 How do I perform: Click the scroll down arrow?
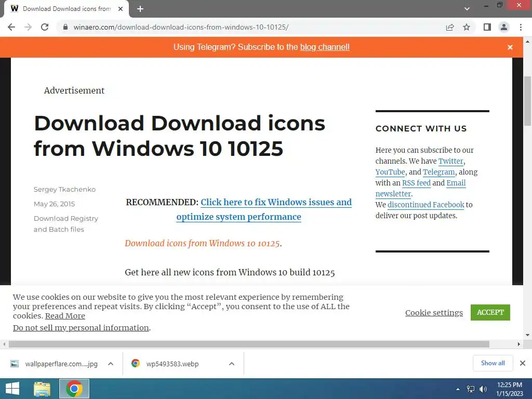point(527,335)
